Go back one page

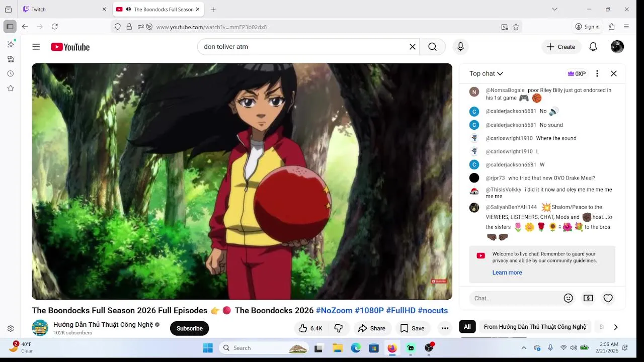pyautogui.click(x=25, y=27)
